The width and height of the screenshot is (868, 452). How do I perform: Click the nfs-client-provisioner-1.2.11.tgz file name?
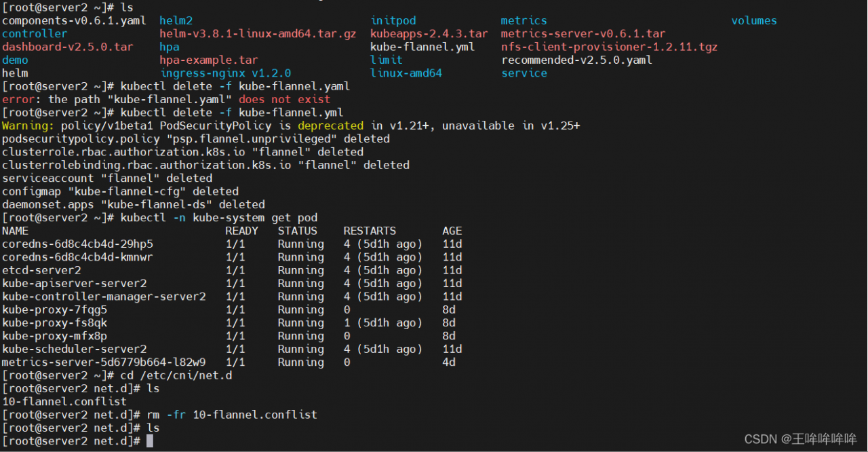click(x=609, y=47)
